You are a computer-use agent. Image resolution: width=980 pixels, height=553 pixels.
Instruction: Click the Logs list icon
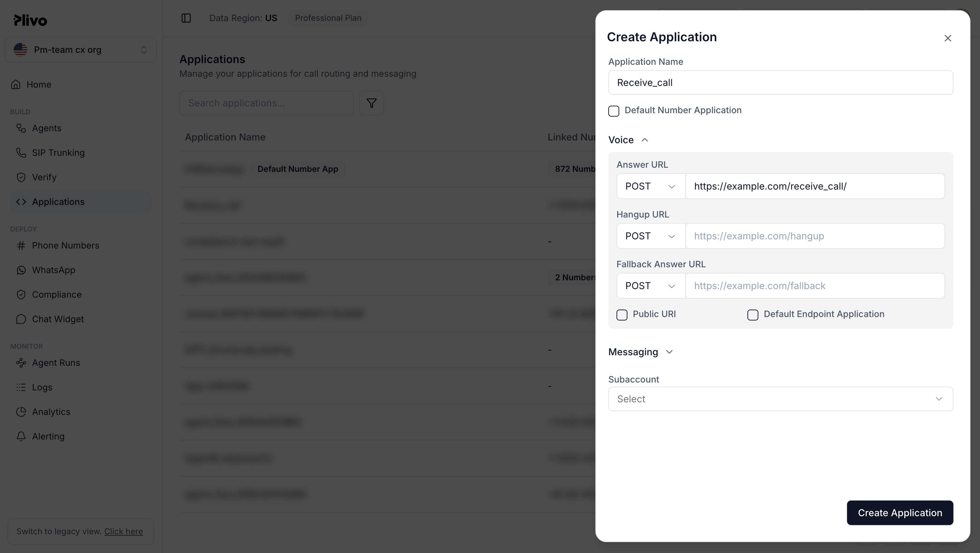click(21, 387)
